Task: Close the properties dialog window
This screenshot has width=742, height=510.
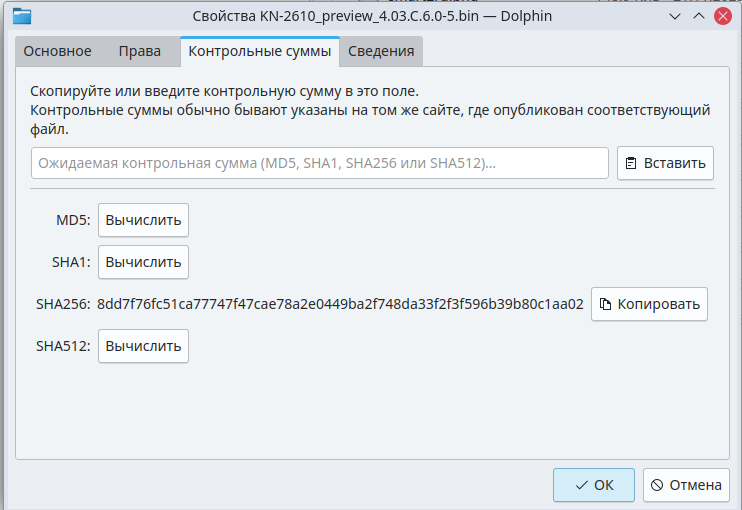Action: (x=721, y=16)
